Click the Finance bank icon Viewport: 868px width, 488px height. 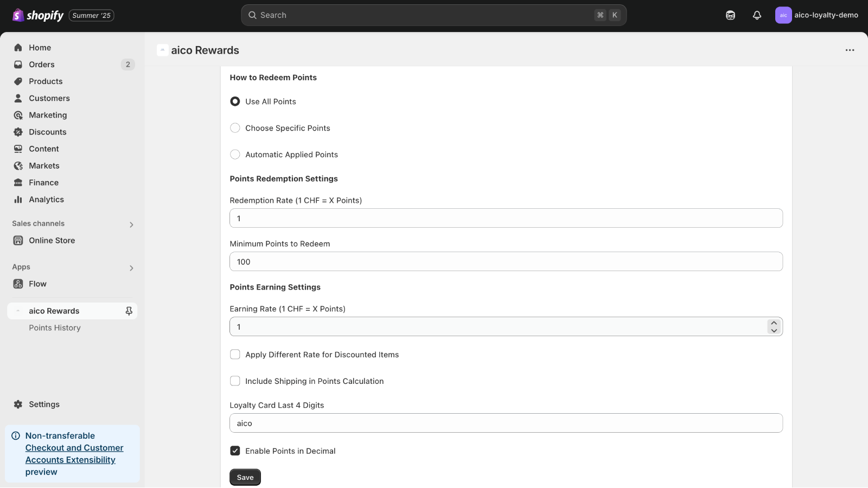coord(18,183)
